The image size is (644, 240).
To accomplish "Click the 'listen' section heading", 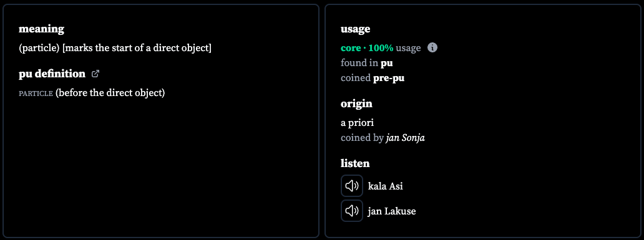I will (x=355, y=163).
